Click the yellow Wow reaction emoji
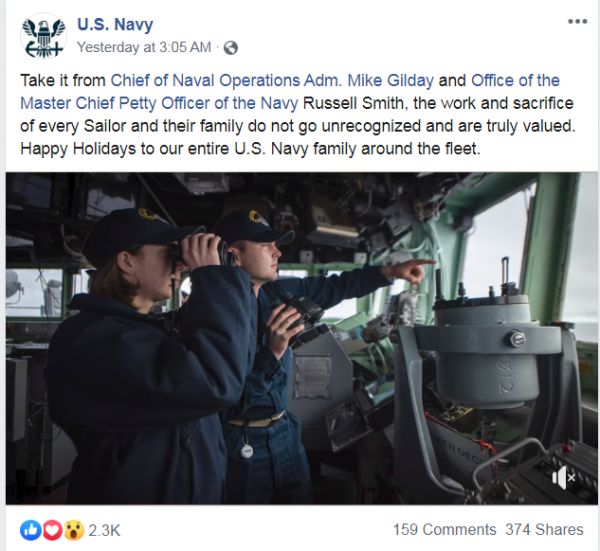This screenshot has height=551, width=600. (x=72, y=529)
